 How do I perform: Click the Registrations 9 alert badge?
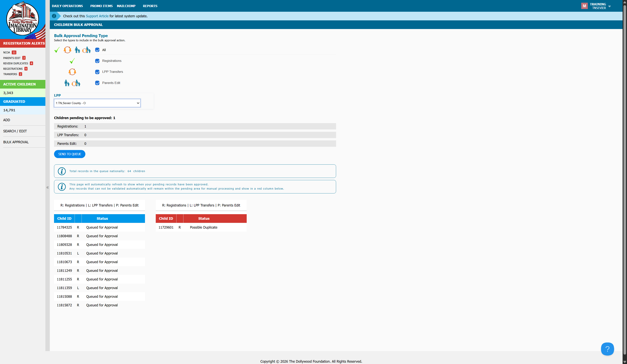pyautogui.click(x=26, y=69)
